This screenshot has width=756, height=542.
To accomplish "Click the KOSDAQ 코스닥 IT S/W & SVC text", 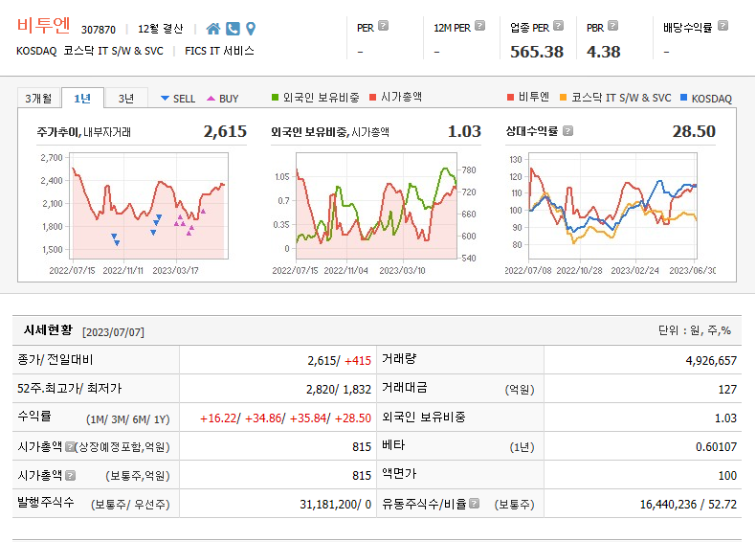I will (90, 51).
